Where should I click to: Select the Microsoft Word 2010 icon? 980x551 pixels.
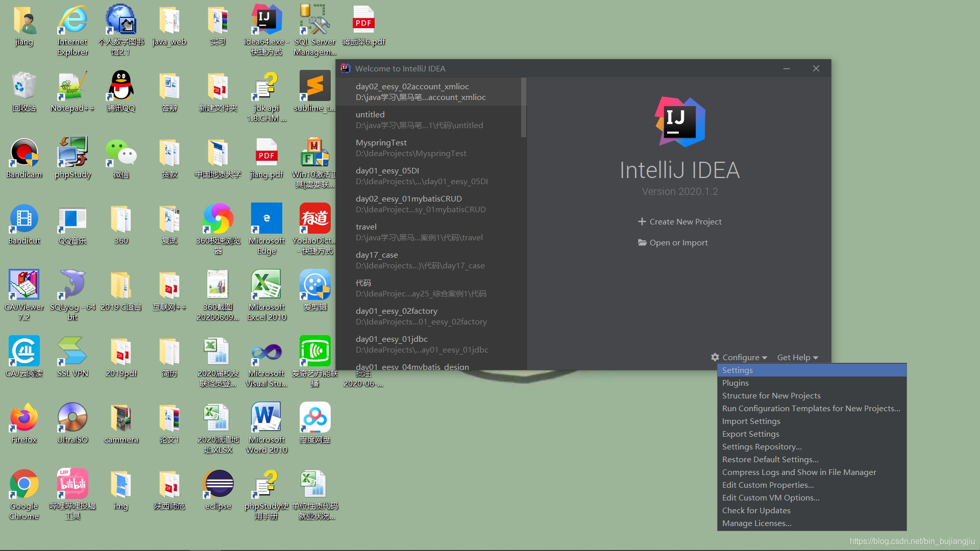coord(266,429)
